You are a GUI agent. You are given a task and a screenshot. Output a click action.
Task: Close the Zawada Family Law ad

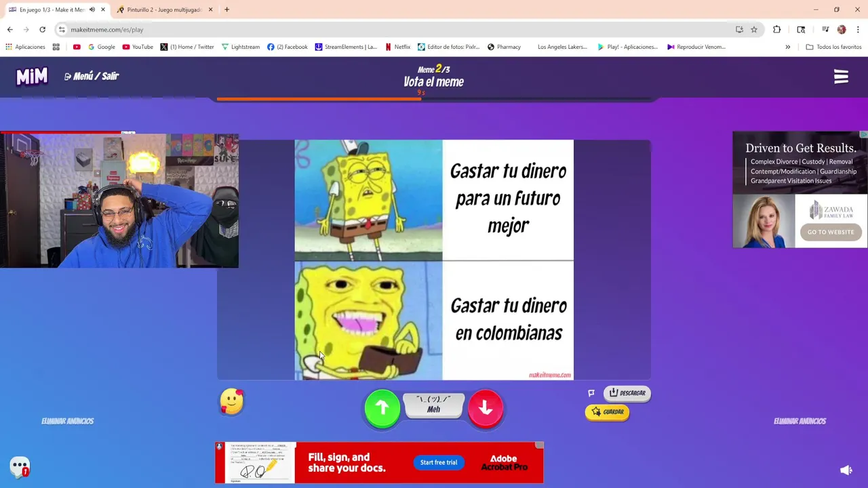863,134
